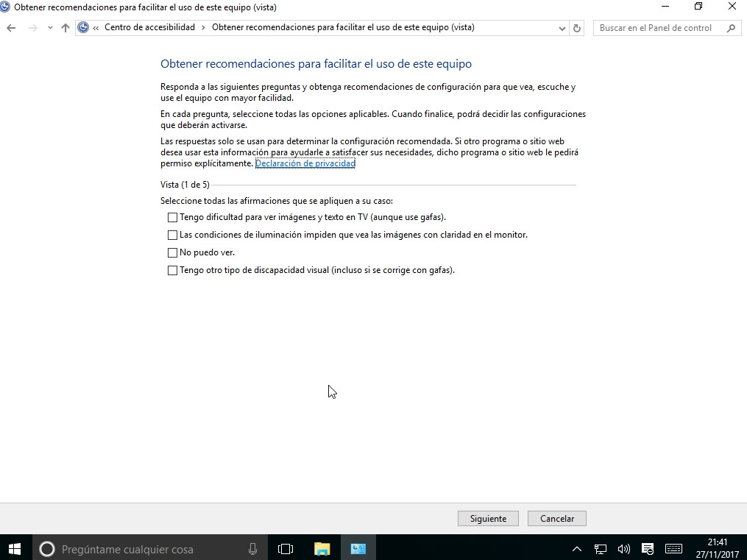Show hidden system tray icons
This screenshot has width=747, height=560.
[577, 548]
